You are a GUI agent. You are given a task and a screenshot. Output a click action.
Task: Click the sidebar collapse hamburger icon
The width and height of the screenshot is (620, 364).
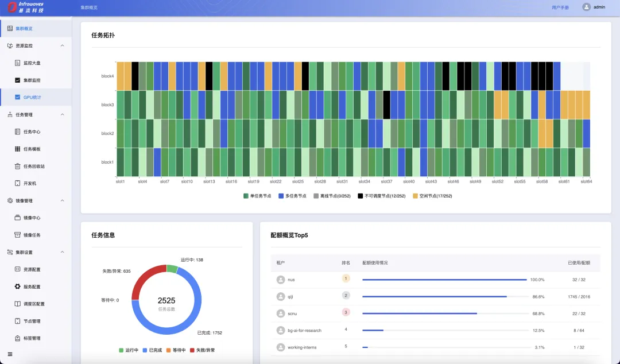pyautogui.click(x=10, y=354)
